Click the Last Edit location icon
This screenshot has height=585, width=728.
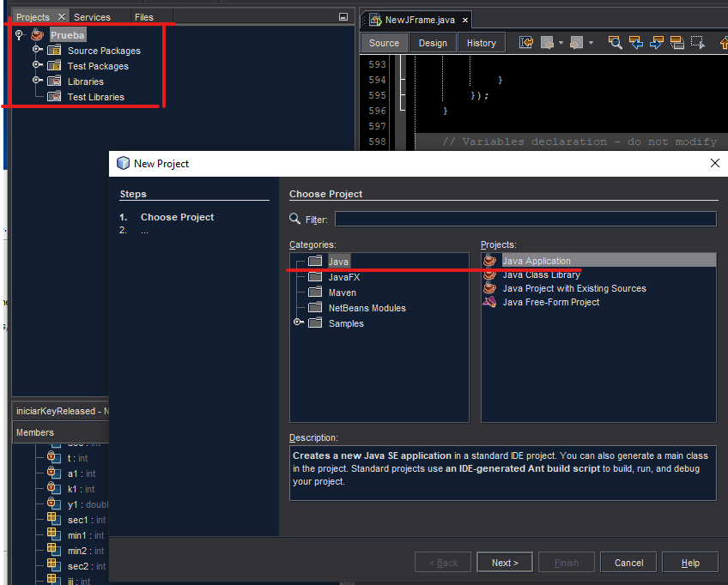(526, 43)
